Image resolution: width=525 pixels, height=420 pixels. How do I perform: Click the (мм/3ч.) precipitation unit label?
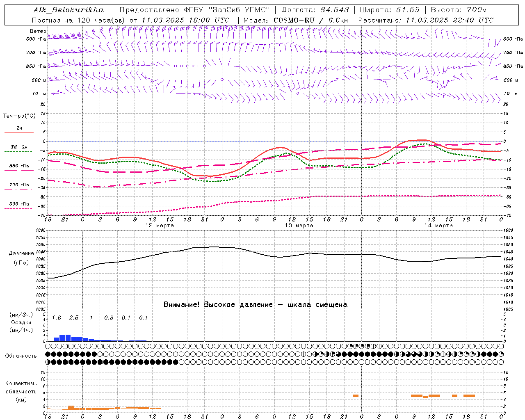click(21, 315)
